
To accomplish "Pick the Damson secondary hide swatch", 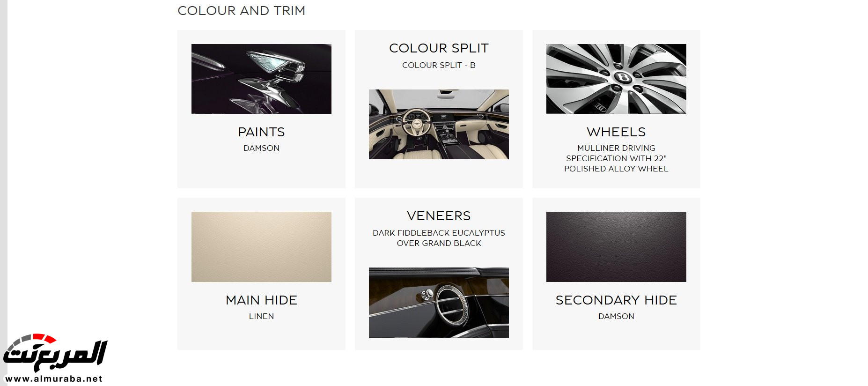I will coord(616,247).
